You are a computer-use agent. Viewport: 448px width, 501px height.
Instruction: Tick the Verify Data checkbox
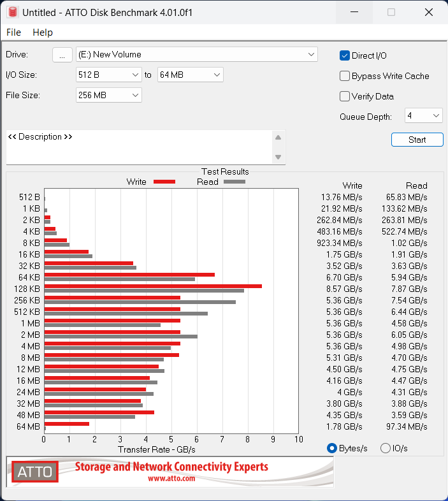345,96
